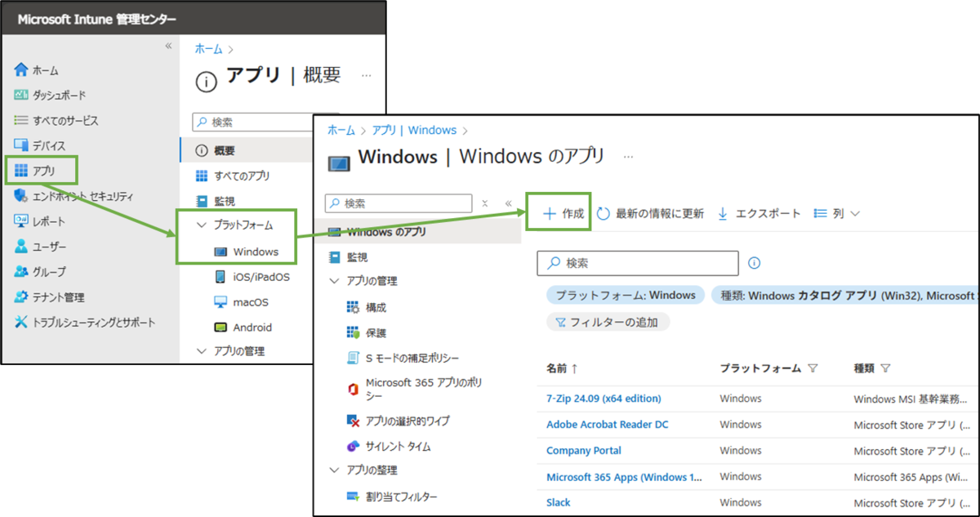Click the アプリ | Windows breadcrumb
Screen dimensions: 980x517
413,130
